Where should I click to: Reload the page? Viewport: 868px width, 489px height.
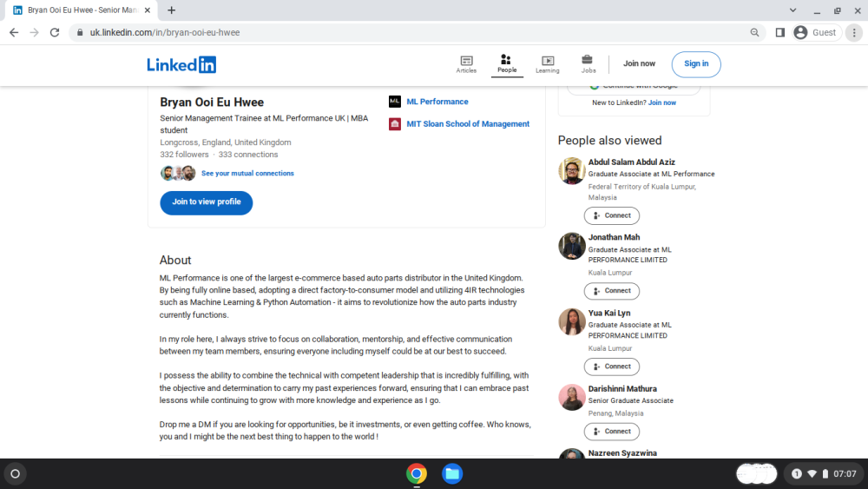click(x=54, y=33)
